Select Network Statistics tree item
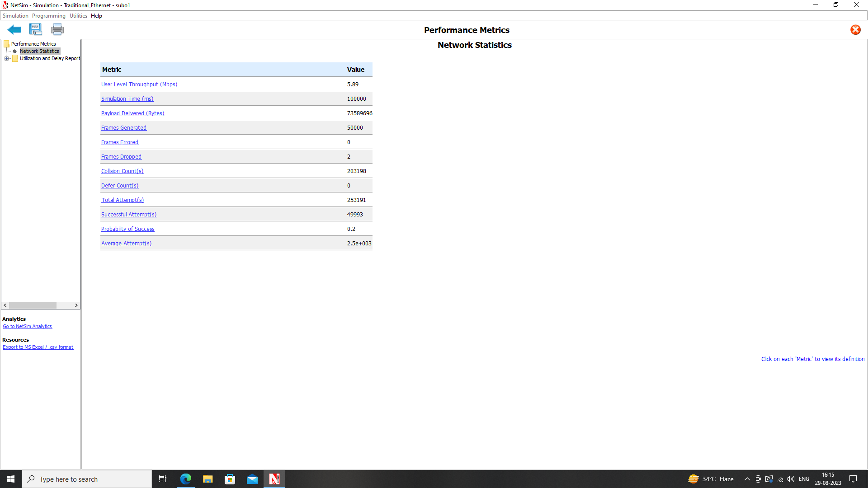 pos(39,51)
